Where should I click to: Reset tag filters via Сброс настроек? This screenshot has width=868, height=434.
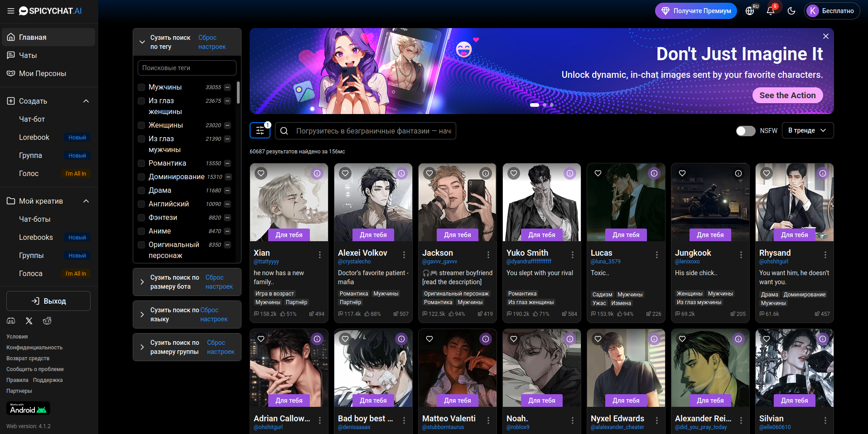coord(212,42)
